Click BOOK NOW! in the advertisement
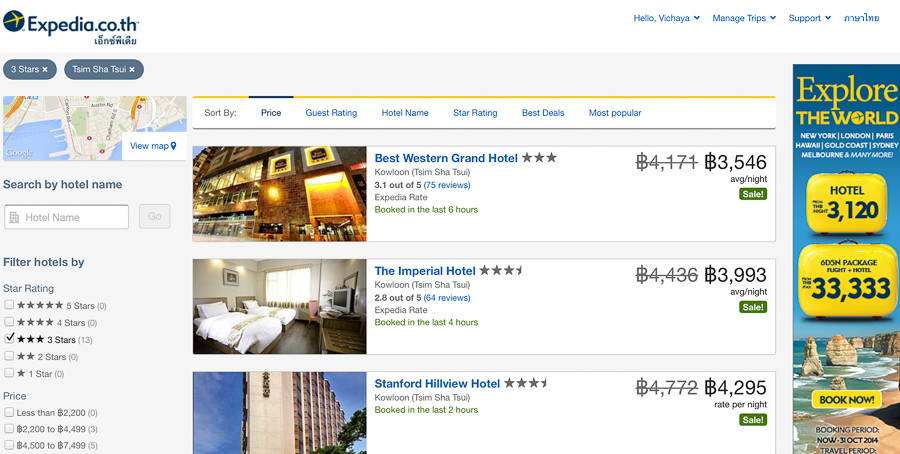Image resolution: width=900 pixels, height=454 pixels. pos(847,399)
